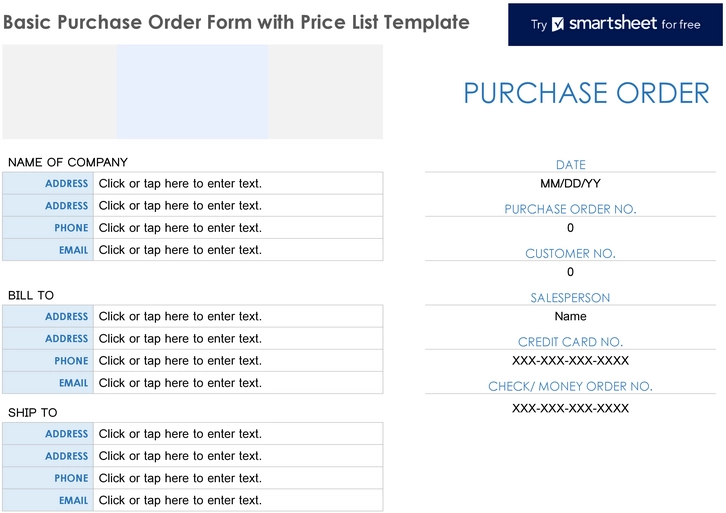
Task: Click the Check/Money Order No. value
Action: pos(570,409)
